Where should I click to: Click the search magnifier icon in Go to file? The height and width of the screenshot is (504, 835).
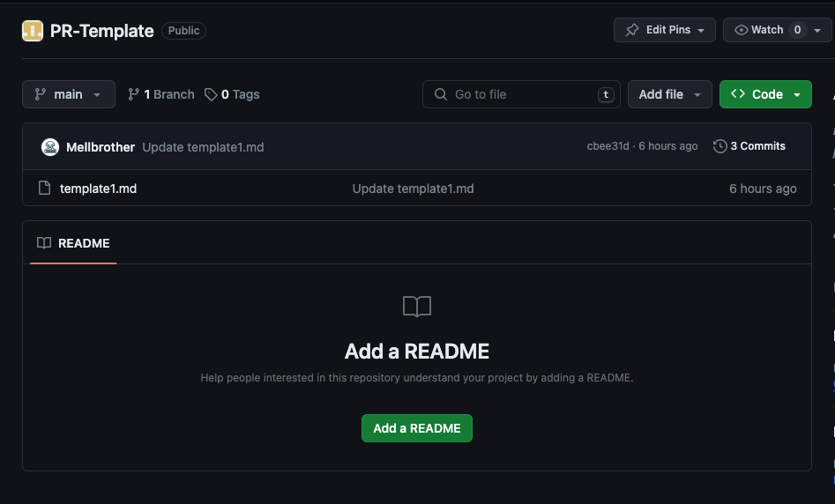pos(440,94)
